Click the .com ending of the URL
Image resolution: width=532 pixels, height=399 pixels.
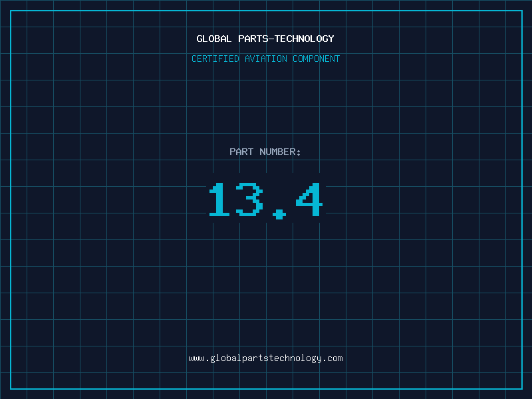tap(333, 358)
